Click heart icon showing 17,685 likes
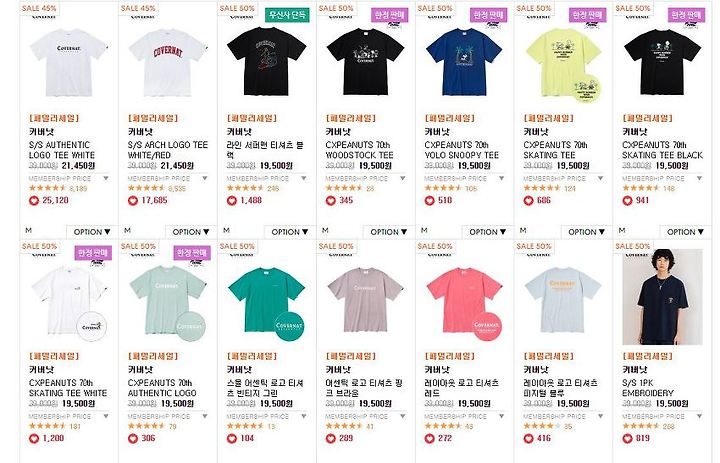Viewport: 720px width, 463px height. 133,201
